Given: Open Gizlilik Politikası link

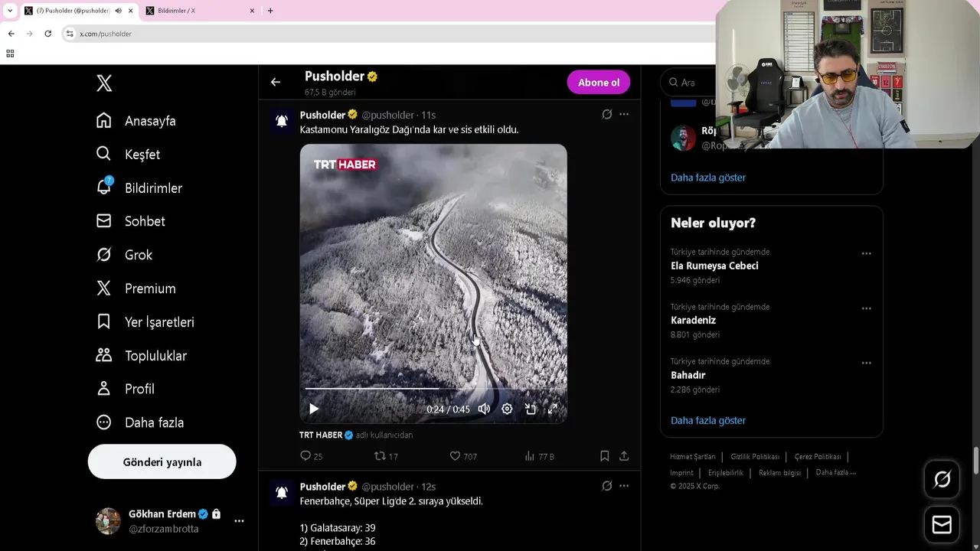Looking at the screenshot, I should click(x=755, y=457).
